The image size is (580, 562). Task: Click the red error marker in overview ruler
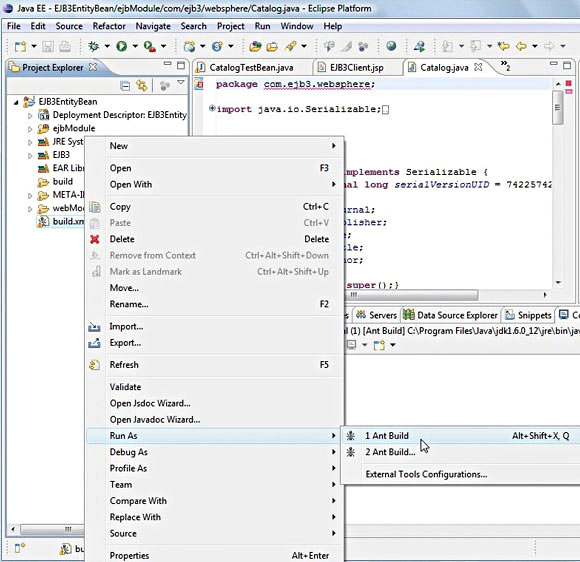569,84
